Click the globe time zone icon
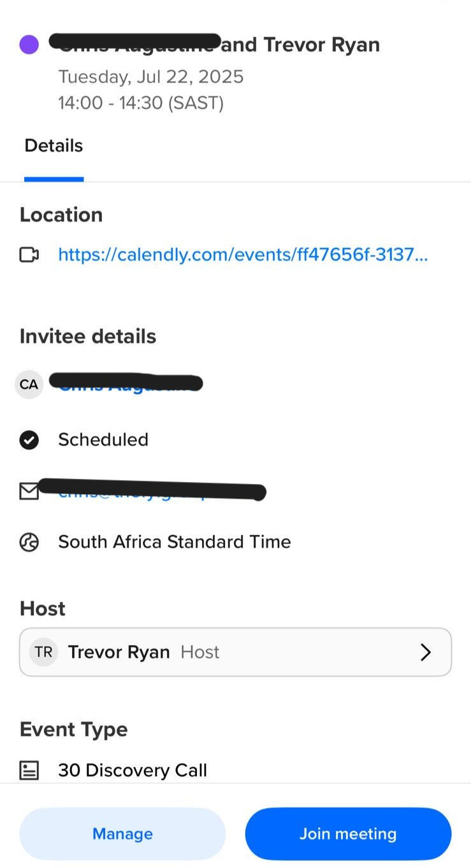 [x=29, y=542]
